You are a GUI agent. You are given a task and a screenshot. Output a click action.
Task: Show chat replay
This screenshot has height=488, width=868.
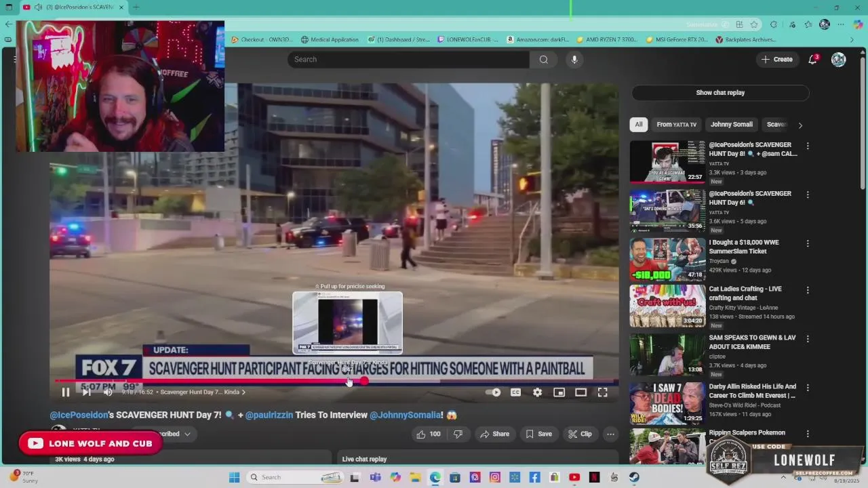click(720, 93)
